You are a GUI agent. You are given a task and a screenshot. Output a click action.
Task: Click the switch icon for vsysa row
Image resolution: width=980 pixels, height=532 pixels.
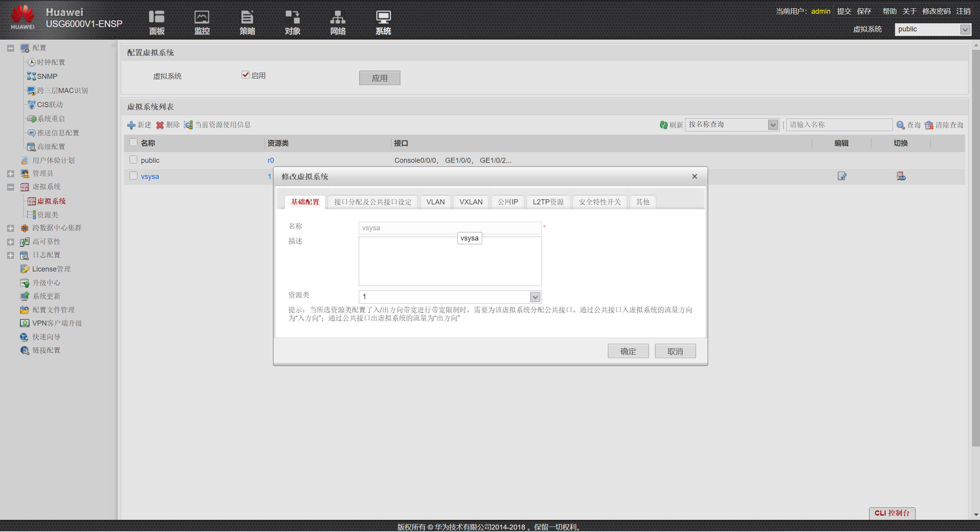[x=901, y=176]
